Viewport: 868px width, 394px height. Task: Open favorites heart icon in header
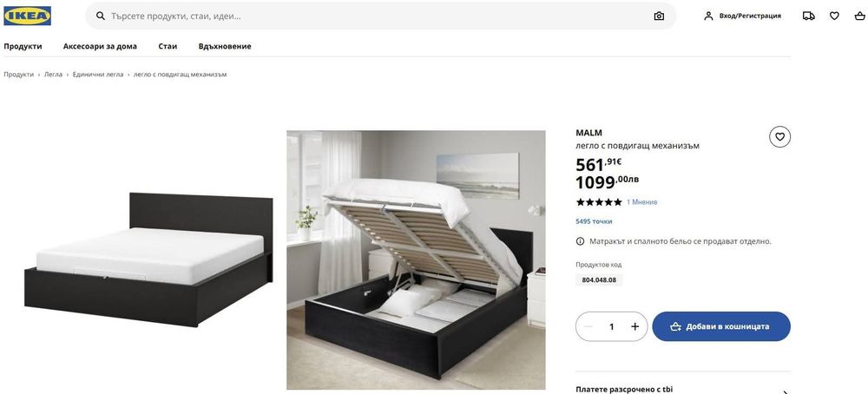(834, 16)
